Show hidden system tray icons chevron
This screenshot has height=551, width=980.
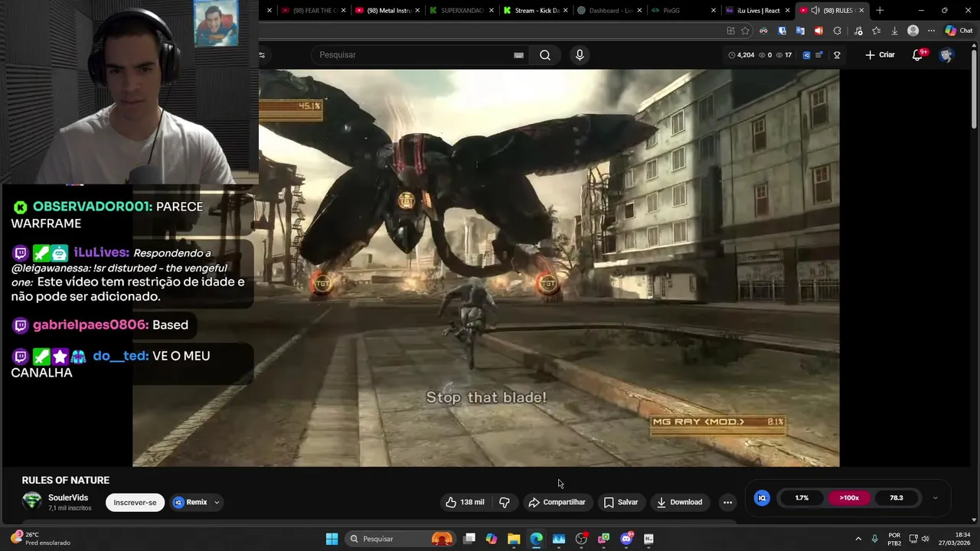(x=858, y=539)
